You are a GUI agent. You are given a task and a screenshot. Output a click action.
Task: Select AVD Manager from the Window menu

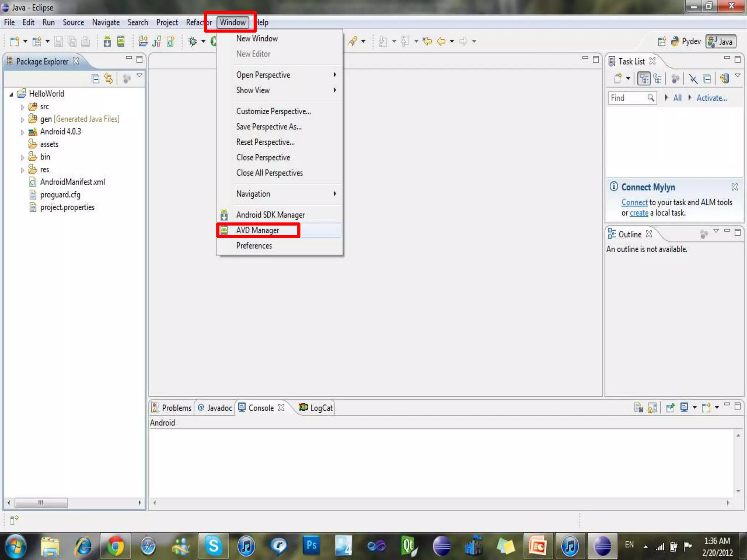click(x=258, y=230)
